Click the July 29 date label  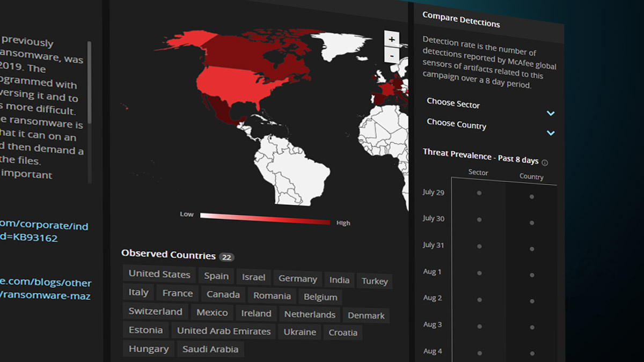[434, 192]
